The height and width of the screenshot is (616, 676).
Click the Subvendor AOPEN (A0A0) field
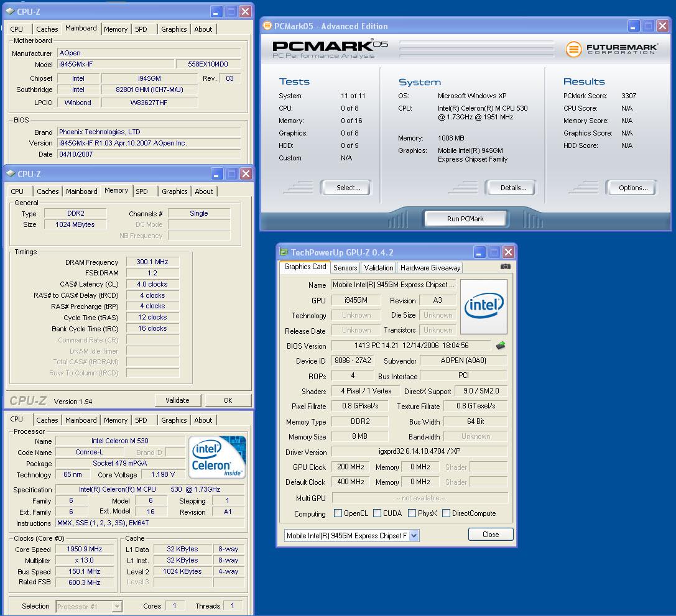pos(463,361)
